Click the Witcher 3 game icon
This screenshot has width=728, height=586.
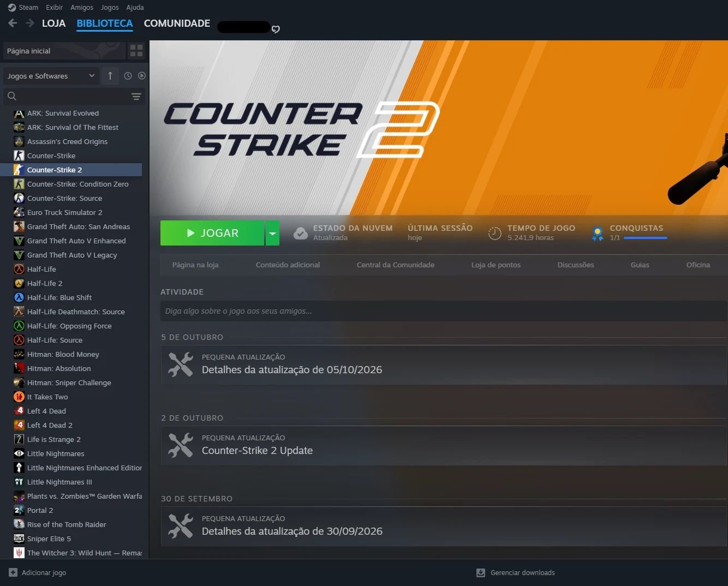tap(19, 553)
